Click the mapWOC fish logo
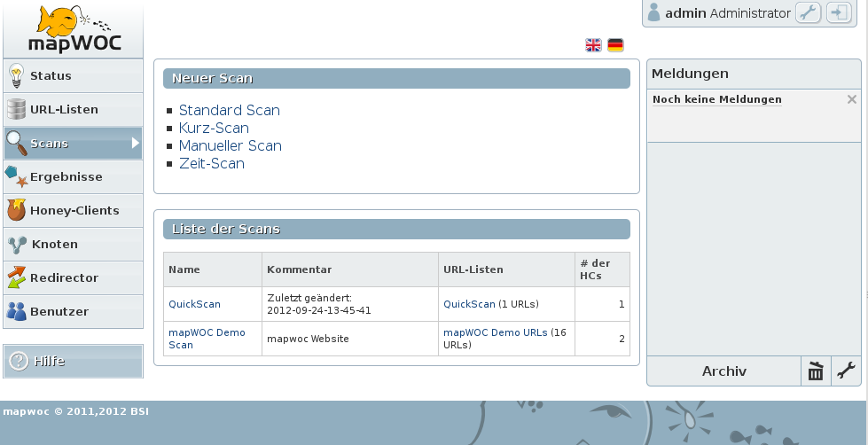The height and width of the screenshot is (445, 868). click(x=74, y=29)
